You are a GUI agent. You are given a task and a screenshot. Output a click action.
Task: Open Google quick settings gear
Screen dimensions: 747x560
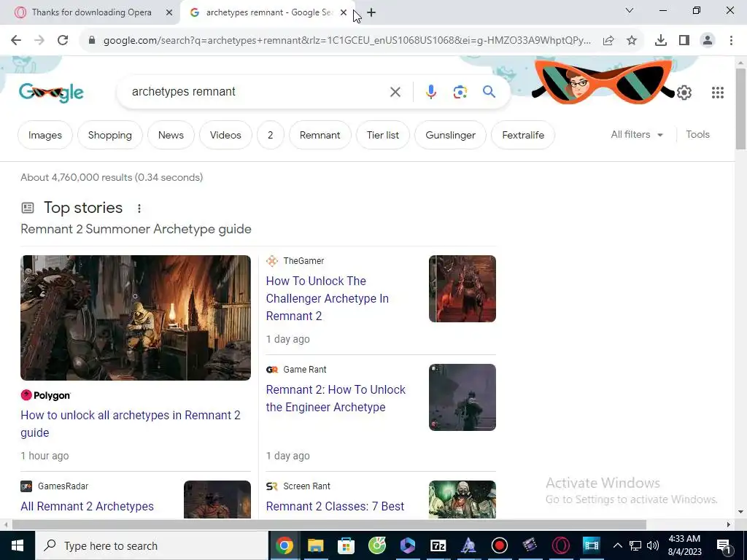(x=684, y=93)
